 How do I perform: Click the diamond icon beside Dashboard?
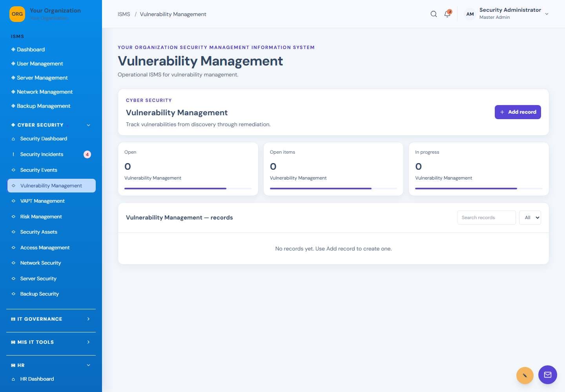click(13, 49)
